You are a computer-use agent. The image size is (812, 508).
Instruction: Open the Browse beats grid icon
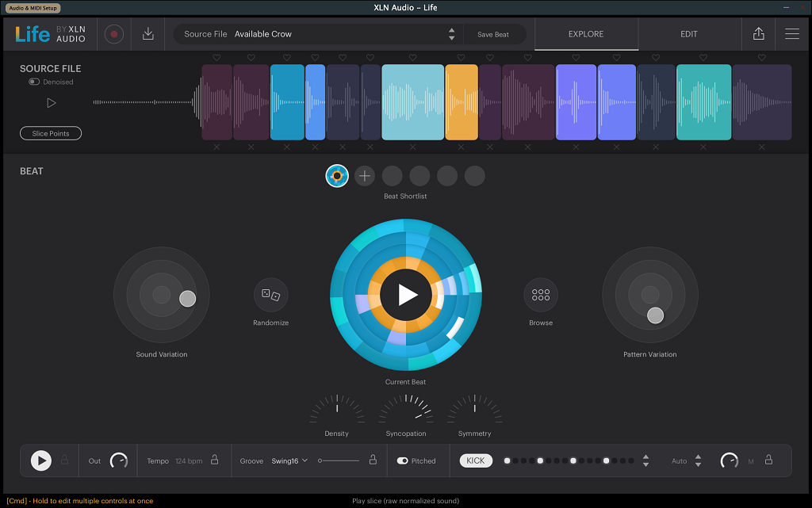pos(541,295)
